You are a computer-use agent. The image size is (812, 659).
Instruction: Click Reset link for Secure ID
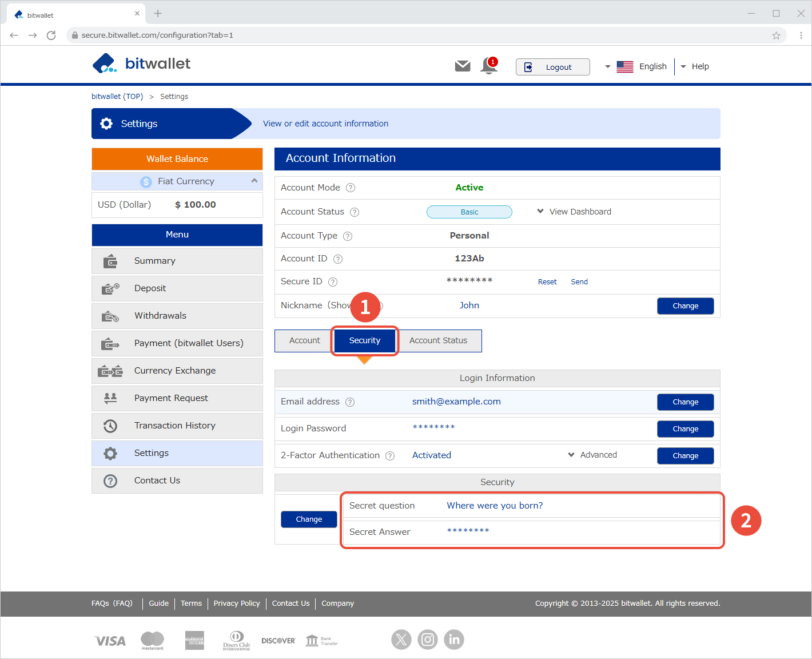pos(547,282)
